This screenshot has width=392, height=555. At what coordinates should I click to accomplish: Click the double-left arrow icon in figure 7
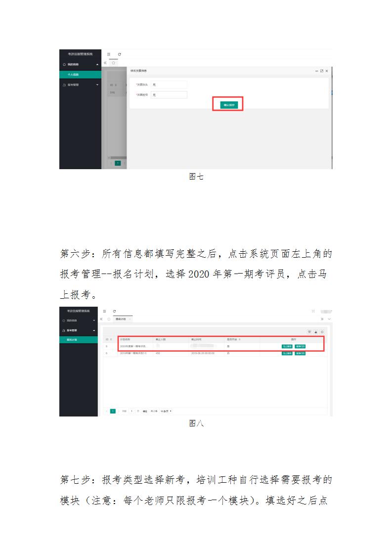tap(105, 63)
